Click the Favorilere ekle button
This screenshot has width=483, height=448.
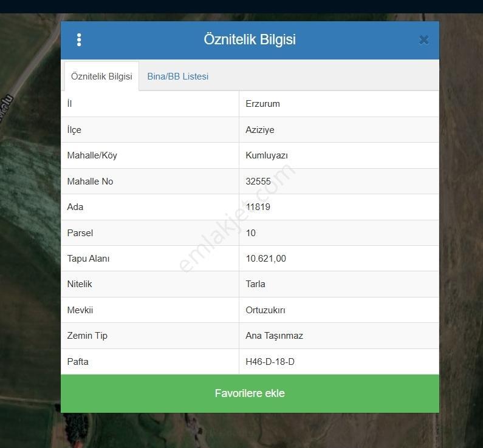(x=250, y=393)
